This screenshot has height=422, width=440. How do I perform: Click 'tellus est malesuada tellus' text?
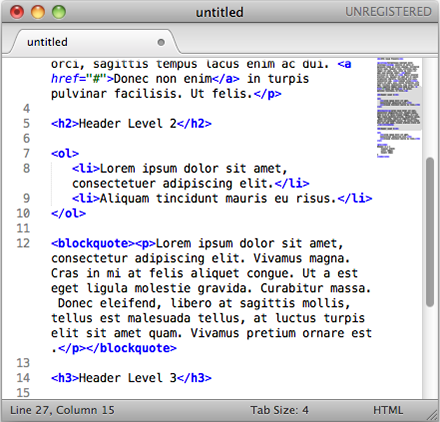tap(145, 318)
